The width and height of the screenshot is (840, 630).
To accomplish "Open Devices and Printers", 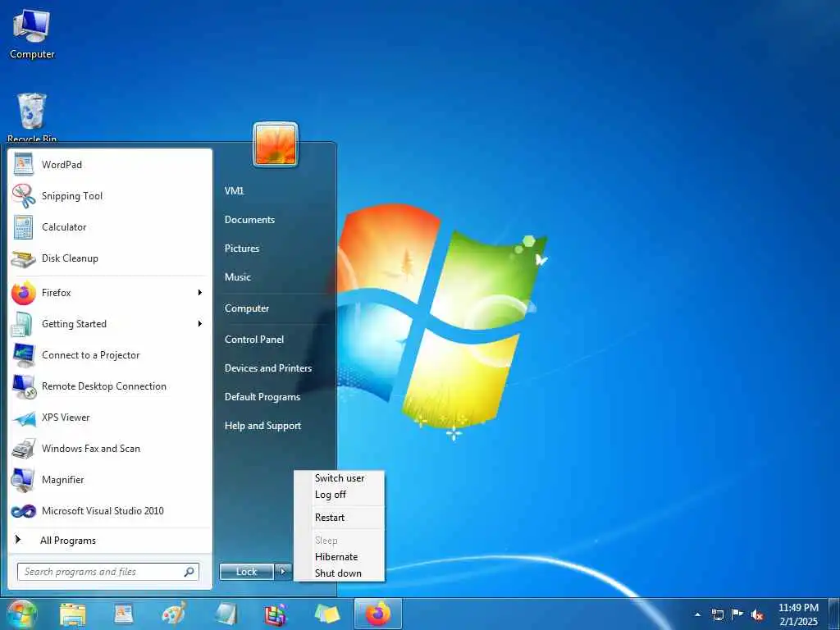I will (x=268, y=368).
